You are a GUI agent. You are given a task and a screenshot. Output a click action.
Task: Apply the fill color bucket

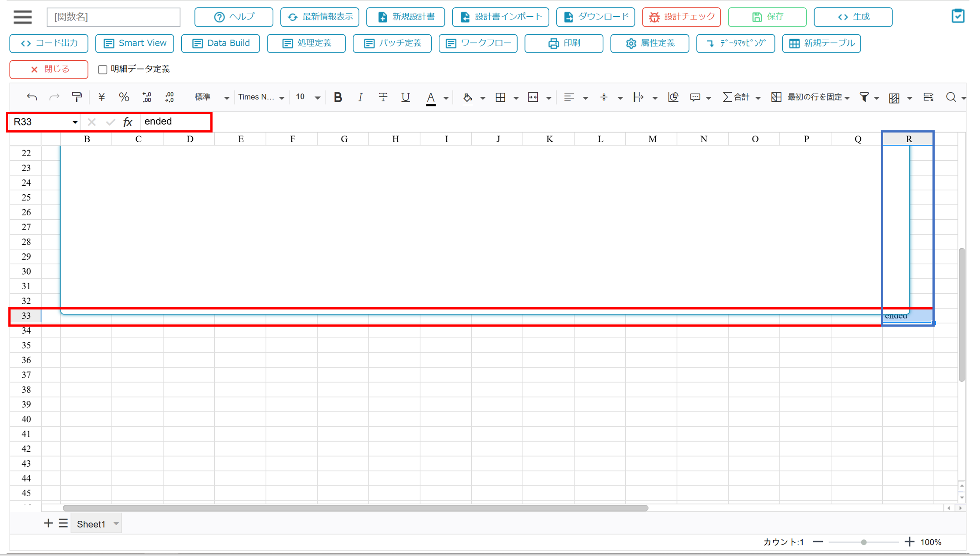pyautogui.click(x=467, y=98)
